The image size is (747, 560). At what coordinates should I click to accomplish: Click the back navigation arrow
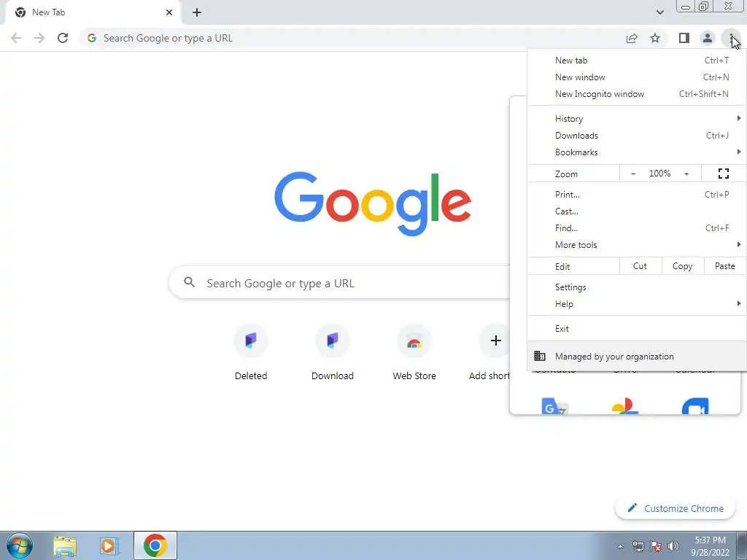click(x=16, y=38)
